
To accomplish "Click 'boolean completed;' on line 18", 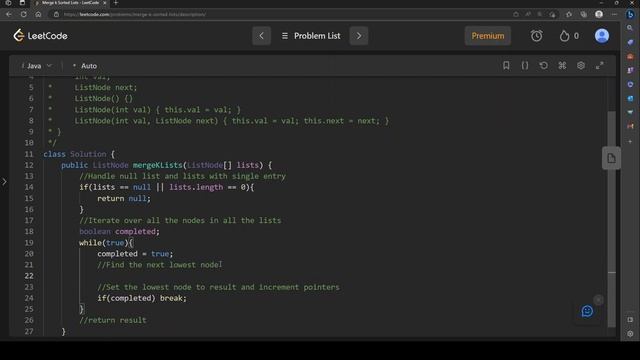I will 119,231.
